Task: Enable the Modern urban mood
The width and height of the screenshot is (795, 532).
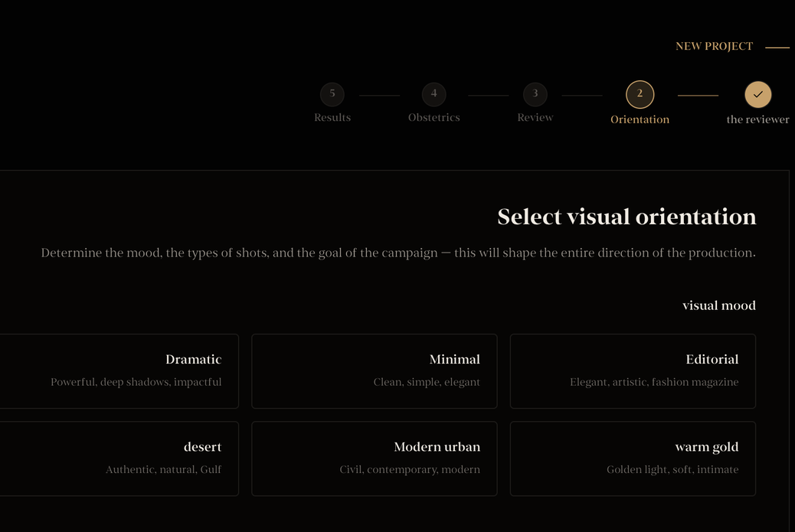Action: [x=374, y=458]
